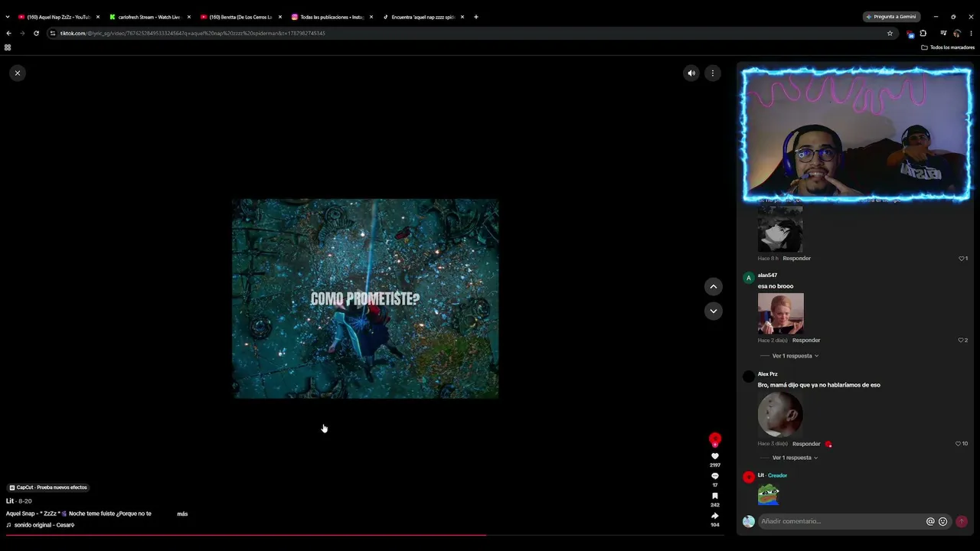Like the video with 2197 likes
This screenshot has width=980, height=551.
(715, 456)
